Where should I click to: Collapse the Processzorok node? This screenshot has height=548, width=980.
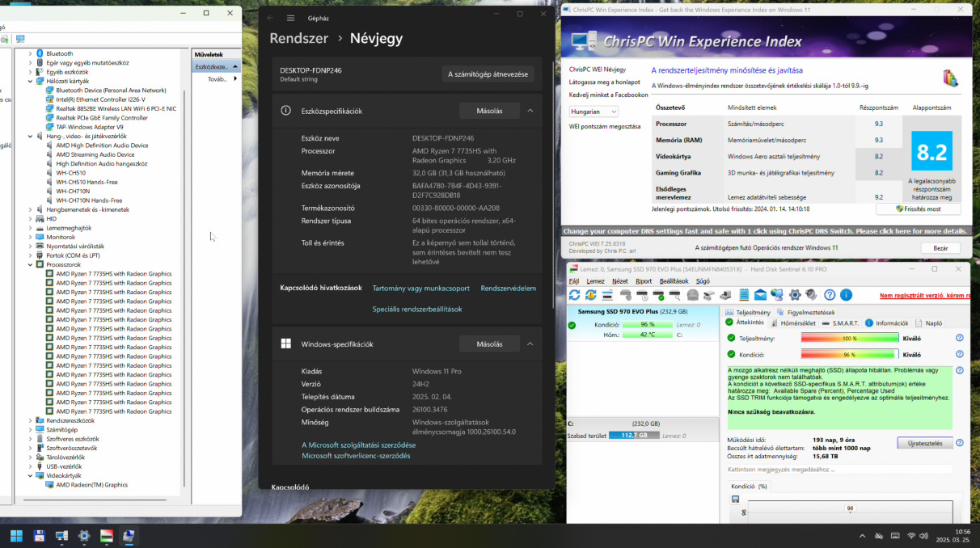30,264
